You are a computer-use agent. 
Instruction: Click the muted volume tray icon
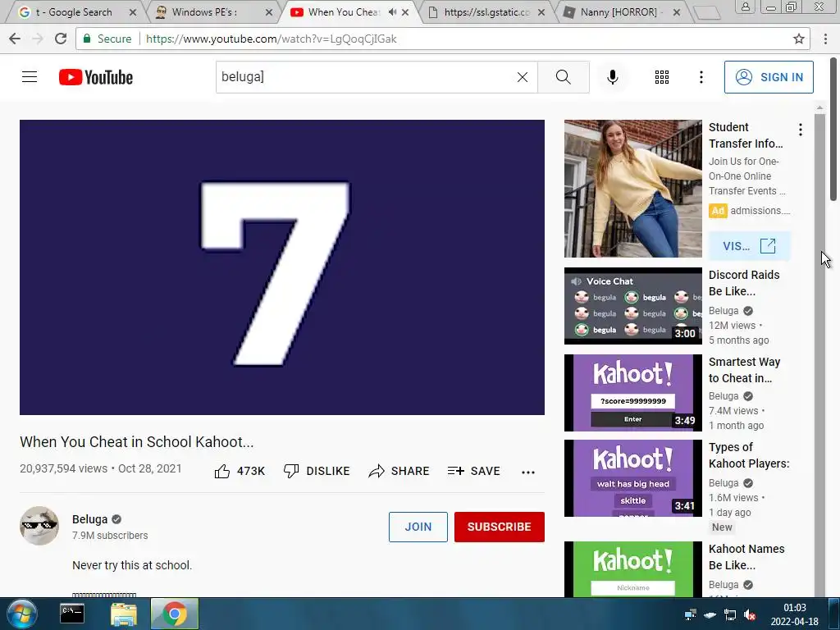750,614
